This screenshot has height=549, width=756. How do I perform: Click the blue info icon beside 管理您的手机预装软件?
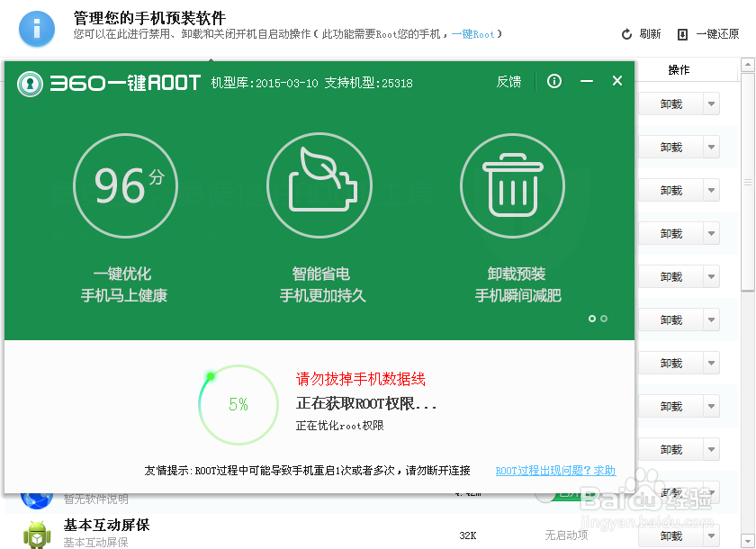37,29
